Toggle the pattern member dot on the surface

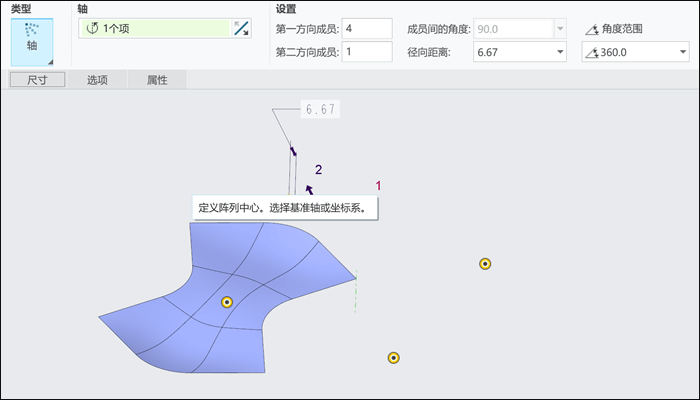pyautogui.click(x=227, y=302)
